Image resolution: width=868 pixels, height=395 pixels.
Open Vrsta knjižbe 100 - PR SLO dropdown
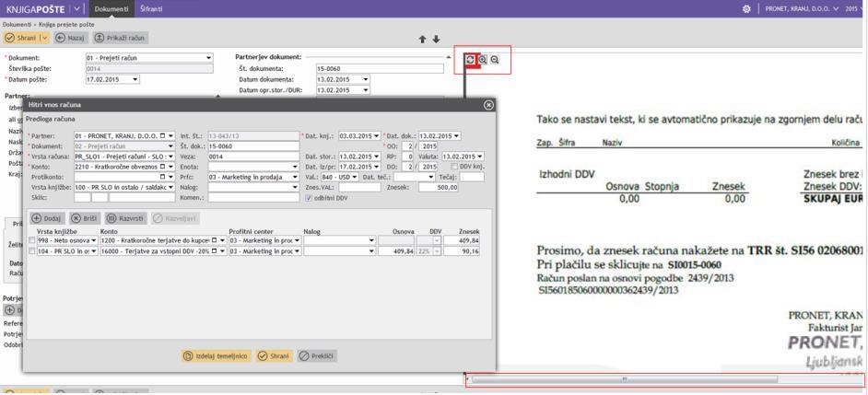(x=171, y=188)
